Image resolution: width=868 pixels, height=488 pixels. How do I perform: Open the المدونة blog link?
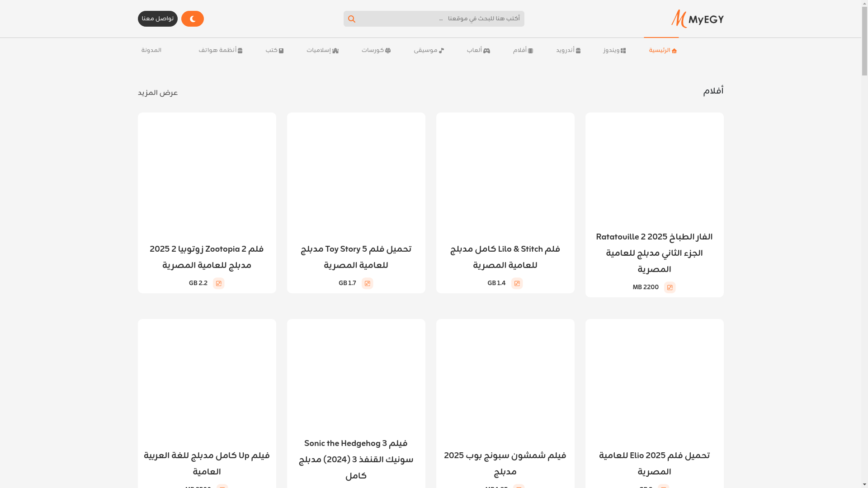click(x=151, y=51)
